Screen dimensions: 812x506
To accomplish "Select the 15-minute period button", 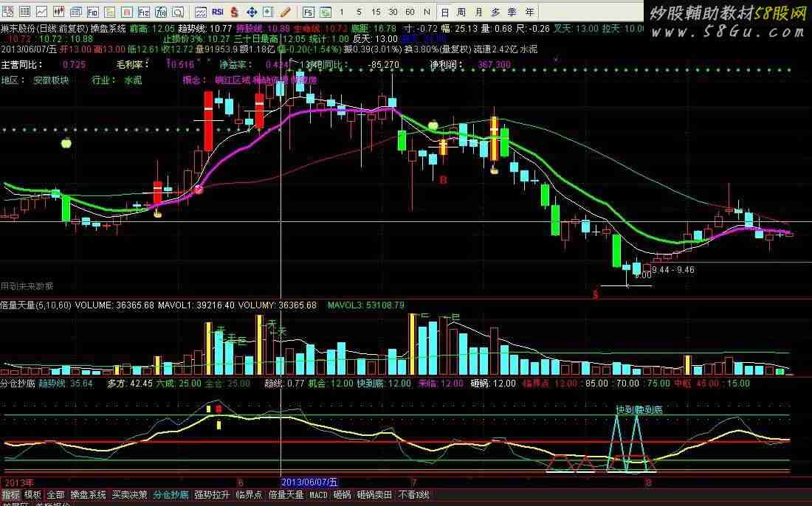I will tap(376, 11).
